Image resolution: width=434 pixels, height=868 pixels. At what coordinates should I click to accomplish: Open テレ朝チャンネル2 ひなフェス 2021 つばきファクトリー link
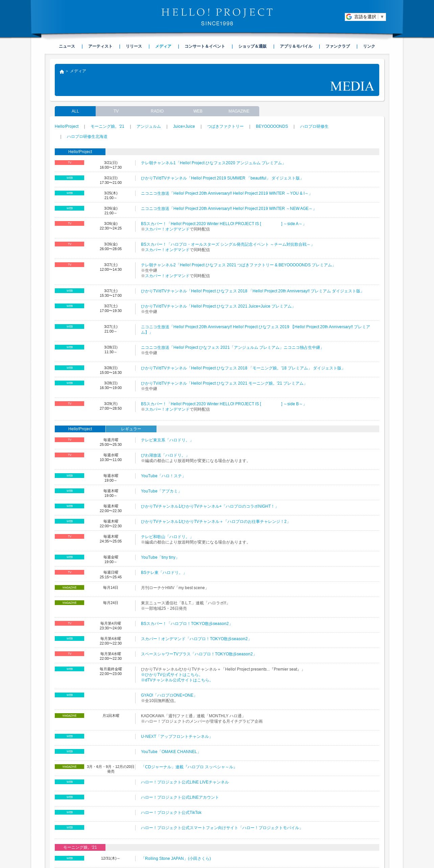(x=238, y=265)
